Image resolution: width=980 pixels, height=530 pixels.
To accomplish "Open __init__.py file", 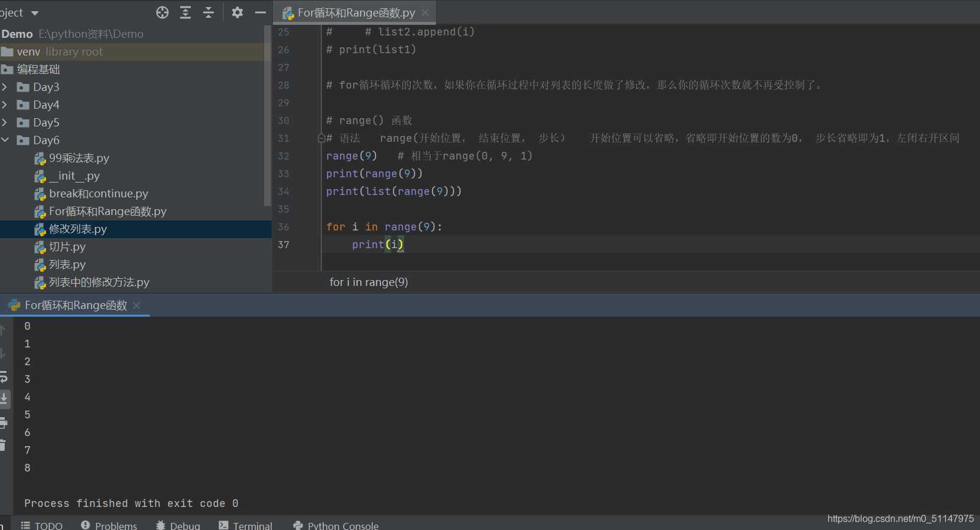I will [x=74, y=176].
